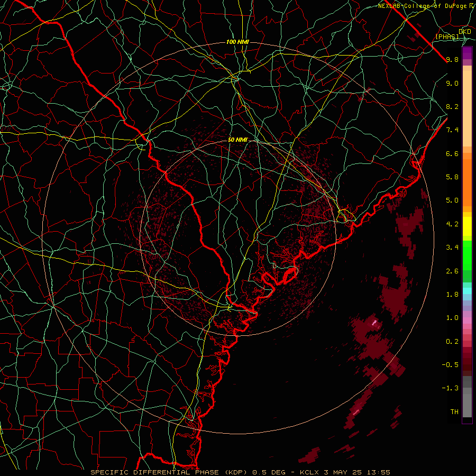Click the -0.5 value on color scale

[451, 365]
